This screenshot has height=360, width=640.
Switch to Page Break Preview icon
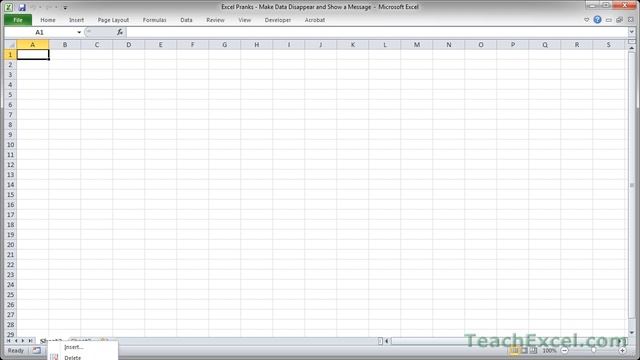coord(533,350)
